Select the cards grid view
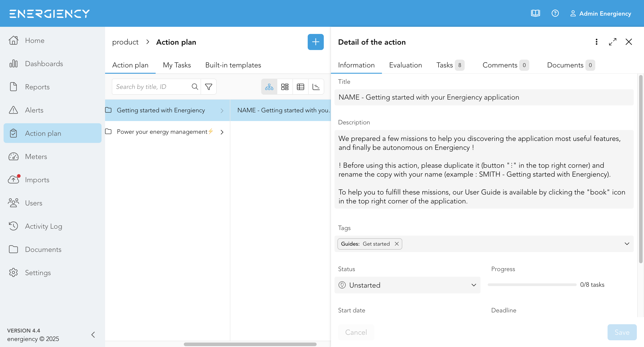Viewport: 644px width, 347px height. pyautogui.click(x=285, y=87)
